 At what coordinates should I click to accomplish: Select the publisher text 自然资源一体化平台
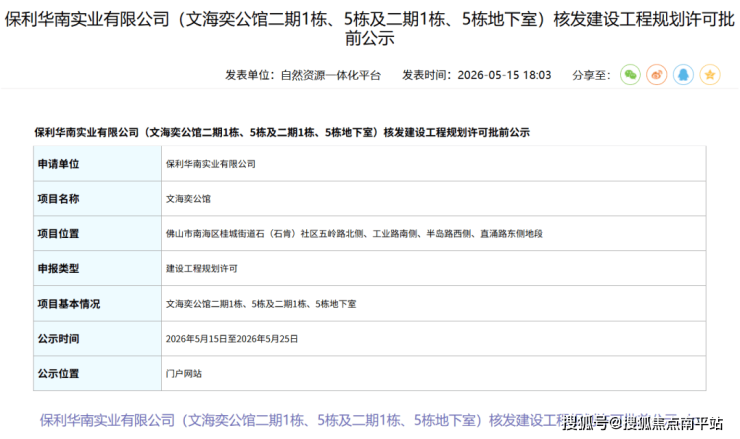(330, 75)
